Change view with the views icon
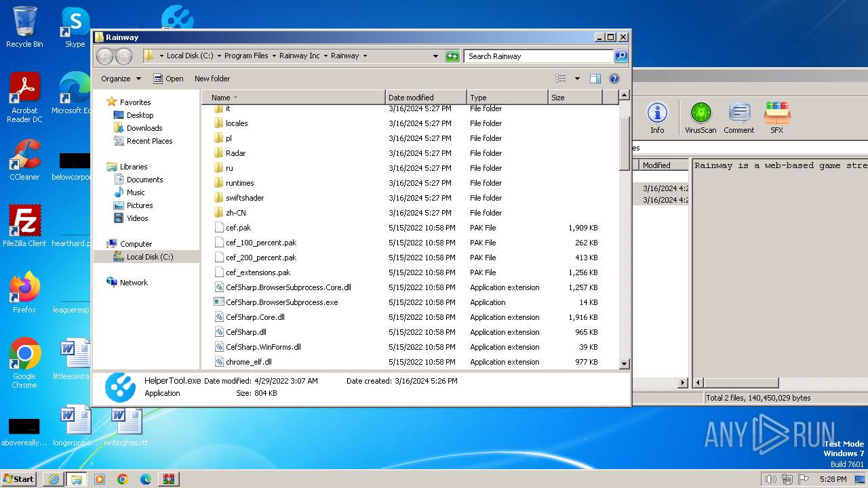The image size is (868, 488). pos(560,79)
